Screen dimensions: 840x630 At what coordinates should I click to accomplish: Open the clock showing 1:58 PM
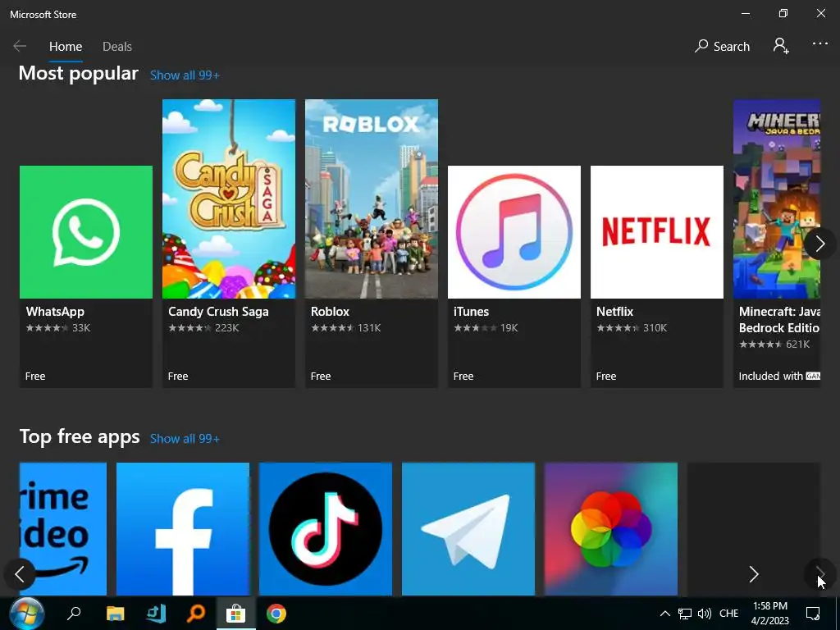pos(769,614)
